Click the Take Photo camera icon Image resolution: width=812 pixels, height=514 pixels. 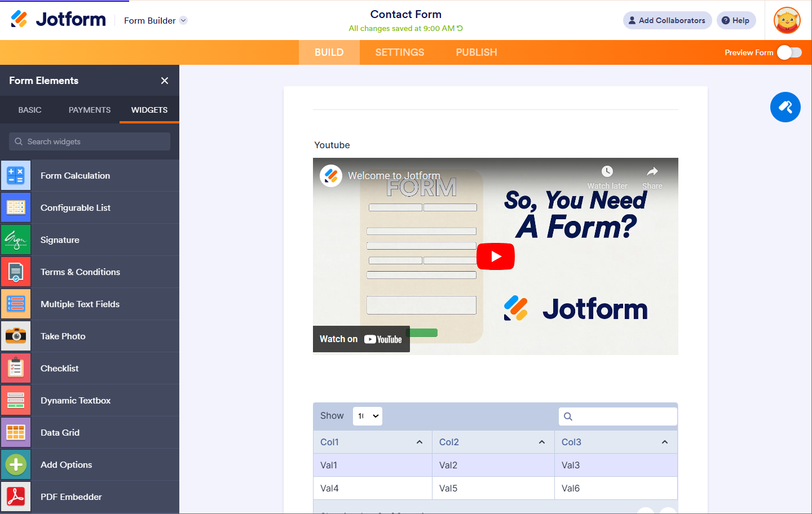(x=16, y=336)
